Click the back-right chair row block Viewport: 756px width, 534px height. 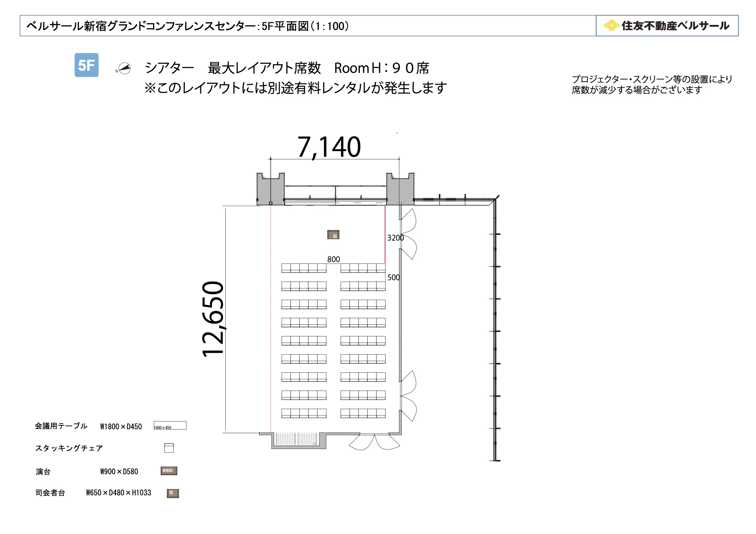click(x=363, y=413)
